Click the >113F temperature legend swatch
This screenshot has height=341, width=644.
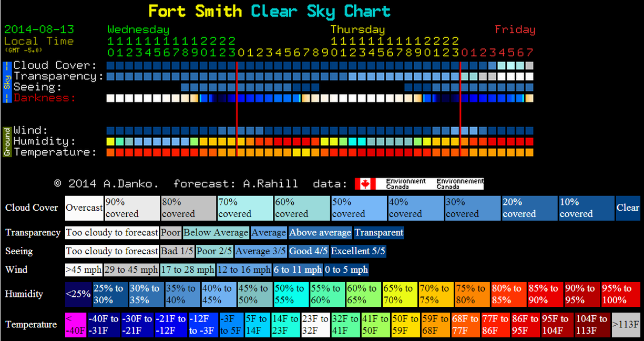point(626,325)
